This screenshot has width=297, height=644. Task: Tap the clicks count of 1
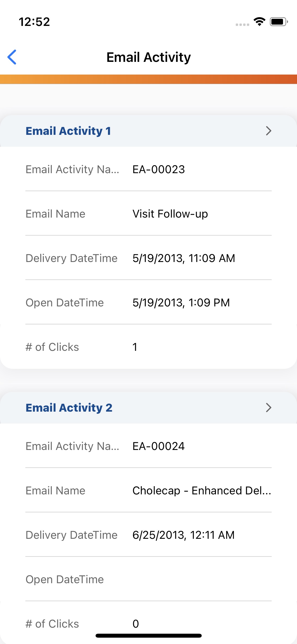point(135,347)
